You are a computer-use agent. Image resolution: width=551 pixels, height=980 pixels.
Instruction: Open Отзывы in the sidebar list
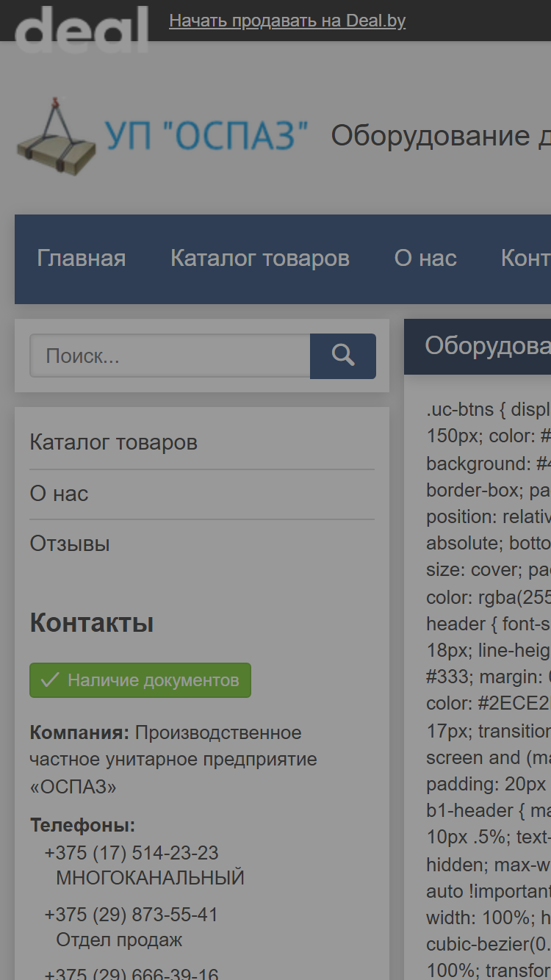70,544
